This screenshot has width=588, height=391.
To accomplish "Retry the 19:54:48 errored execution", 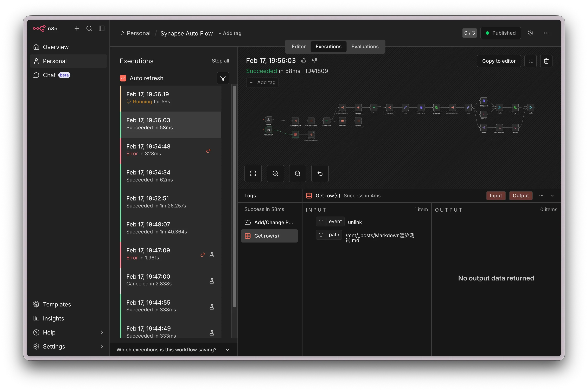I will [208, 151].
